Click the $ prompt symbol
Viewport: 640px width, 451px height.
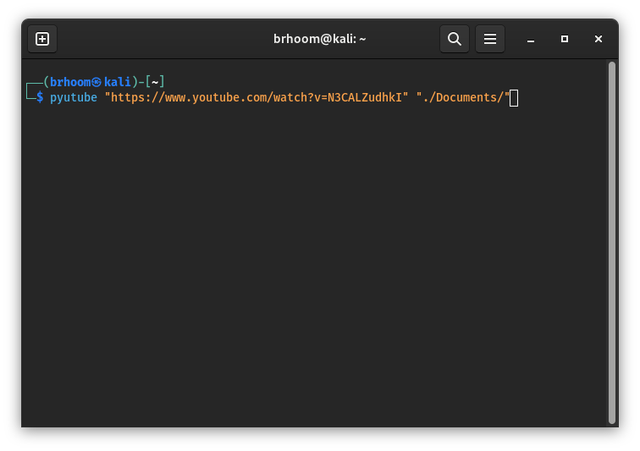[x=40, y=97]
